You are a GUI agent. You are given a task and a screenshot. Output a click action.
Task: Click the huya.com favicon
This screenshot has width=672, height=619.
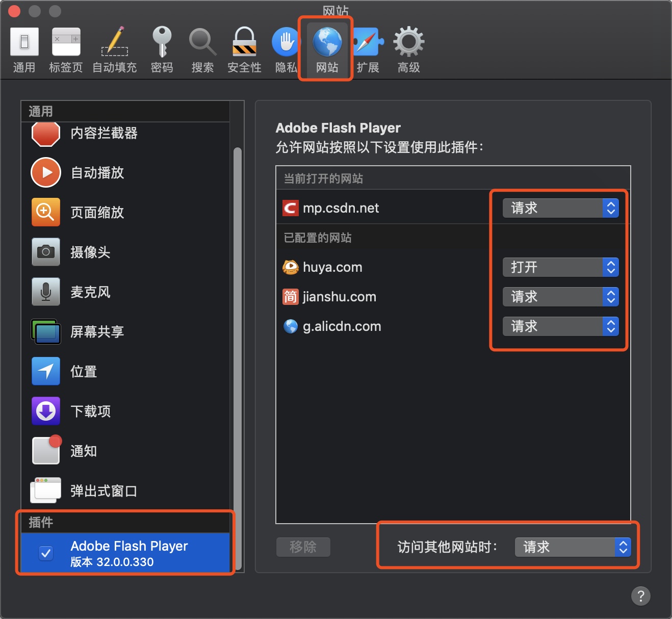291,267
